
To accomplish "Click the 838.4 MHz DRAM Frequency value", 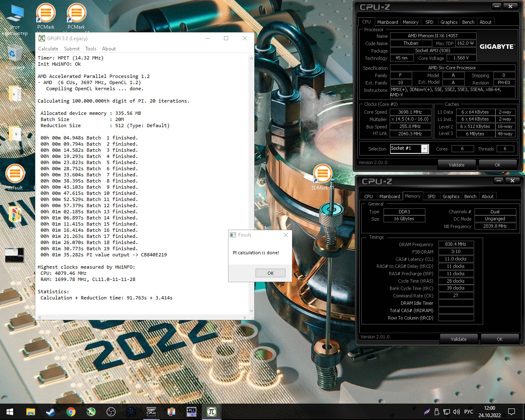I will coord(456,244).
